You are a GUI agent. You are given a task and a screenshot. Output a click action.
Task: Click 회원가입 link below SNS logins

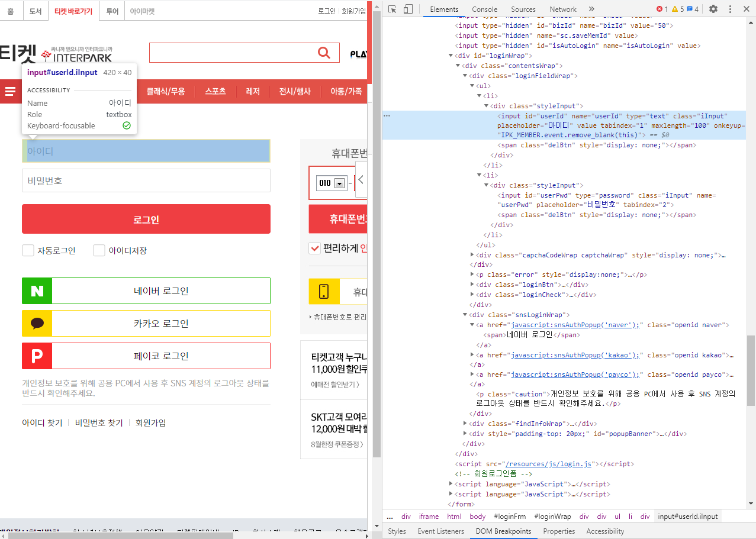[151, 422]
